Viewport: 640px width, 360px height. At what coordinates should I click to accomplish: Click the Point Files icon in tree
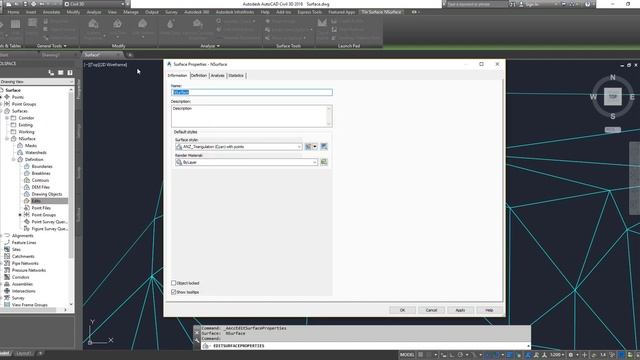click(27, 208)
